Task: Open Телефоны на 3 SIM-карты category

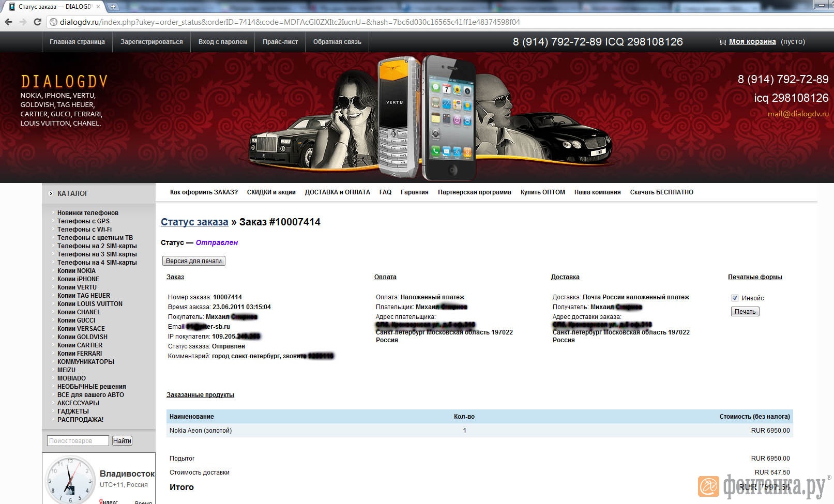Action: (x=97, y=254)
